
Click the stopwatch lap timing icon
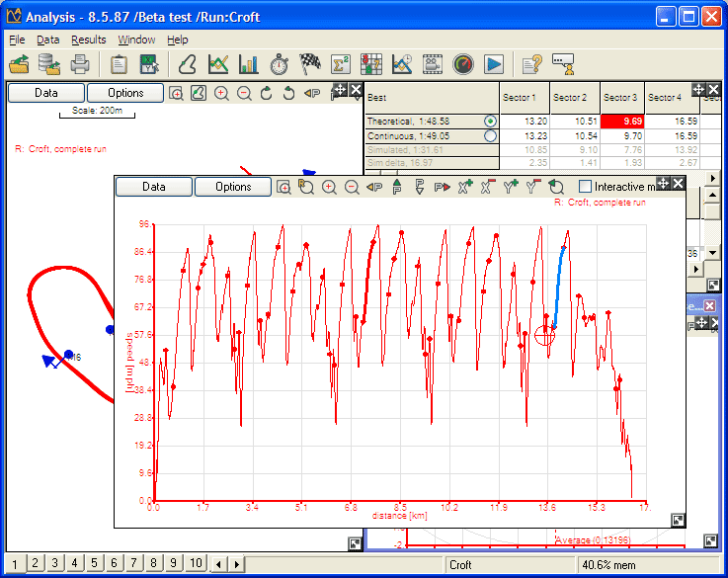click(280, 65)
